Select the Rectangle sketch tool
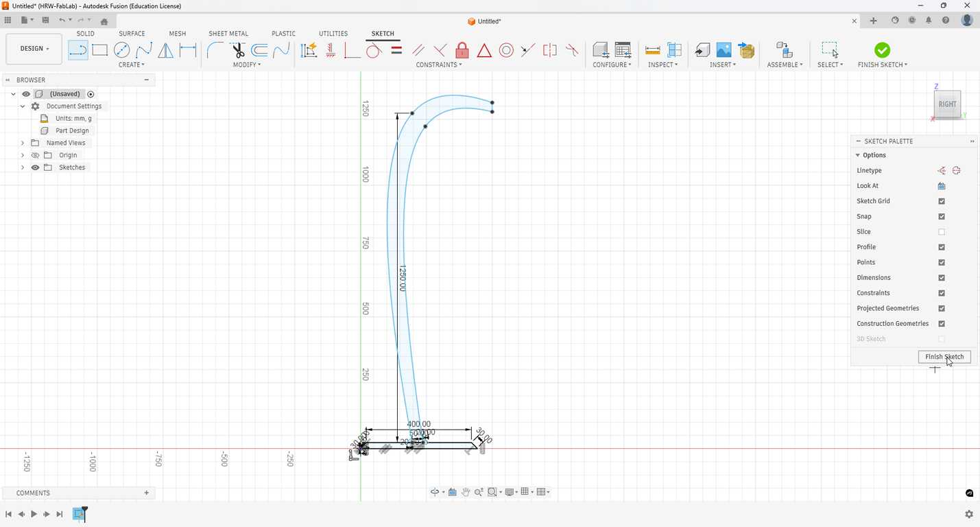The image size is (980, 527). pyautogui.click(x=100, y=50)
